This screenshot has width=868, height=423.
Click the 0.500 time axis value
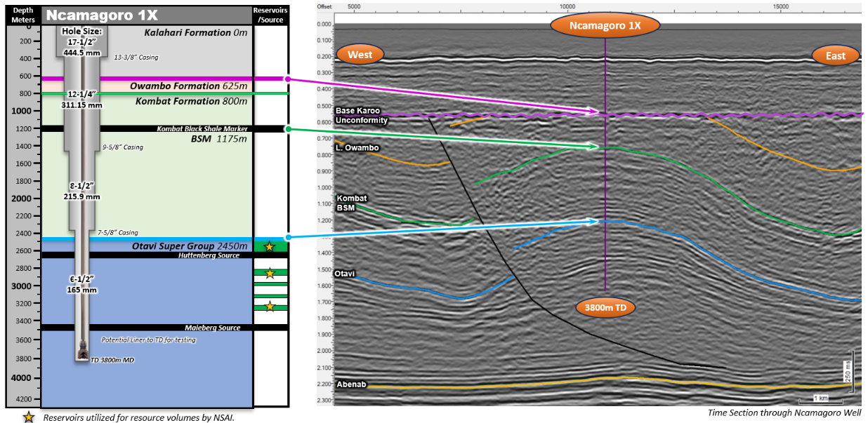pyautogui.click(x=324, y=107)
